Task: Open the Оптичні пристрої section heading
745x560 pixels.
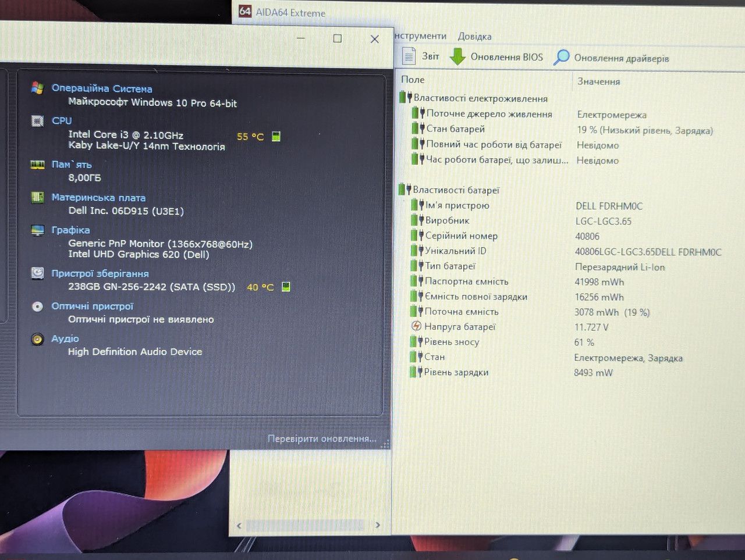Action: click(x=92, y=306)
